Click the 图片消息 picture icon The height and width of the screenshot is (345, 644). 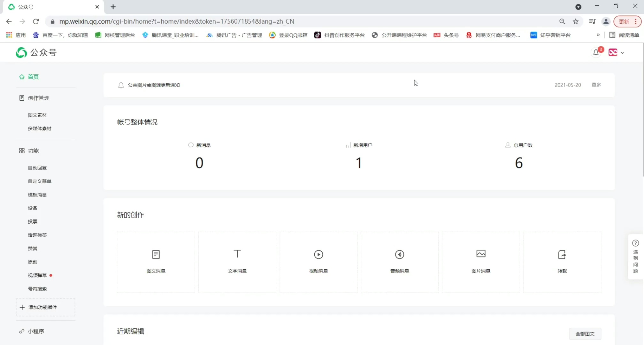point(481,254)
